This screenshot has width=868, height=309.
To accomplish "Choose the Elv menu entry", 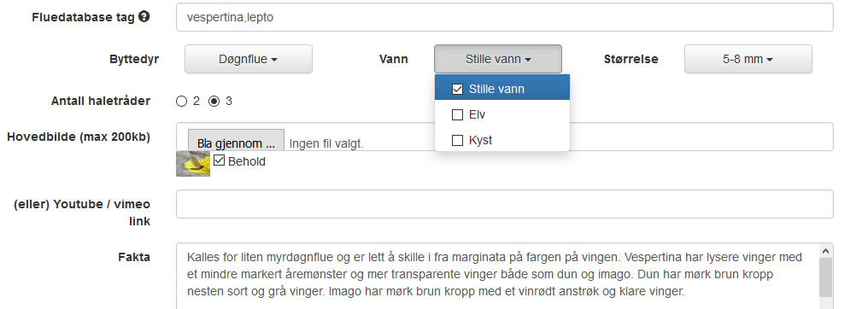I will tap(502, 115).
